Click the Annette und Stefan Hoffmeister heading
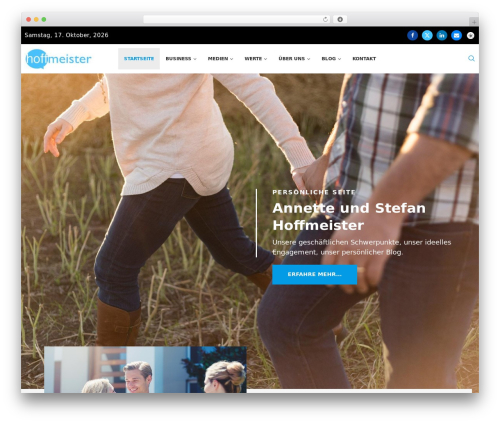This screenshot has height=423, width=500. pyautogui.click(x=349, y=217)
